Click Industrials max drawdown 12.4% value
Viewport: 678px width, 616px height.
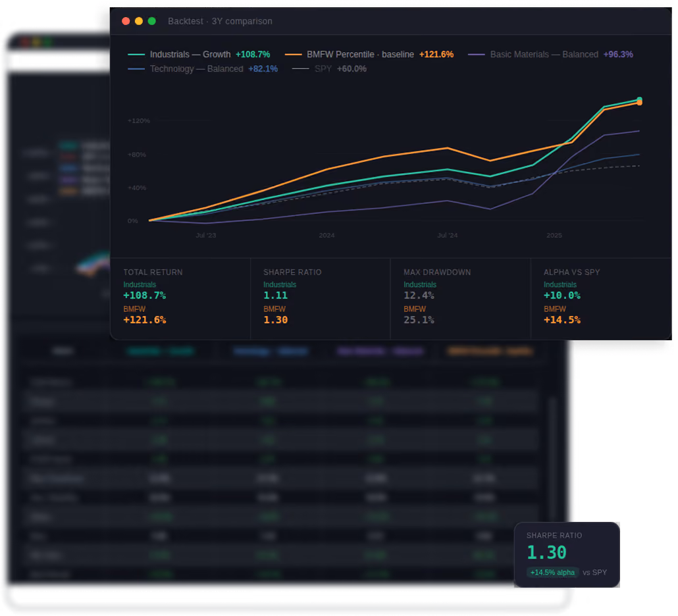pos(419,295)
